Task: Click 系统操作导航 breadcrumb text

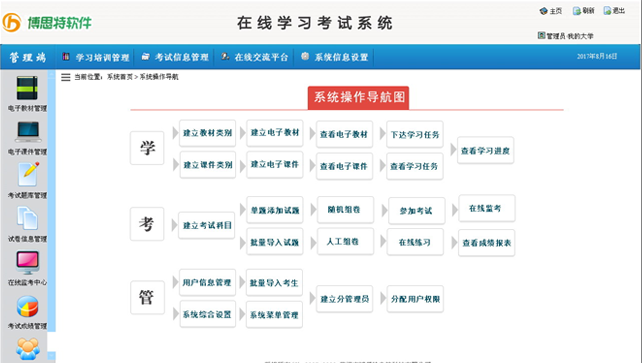Action: click(159, 77)
